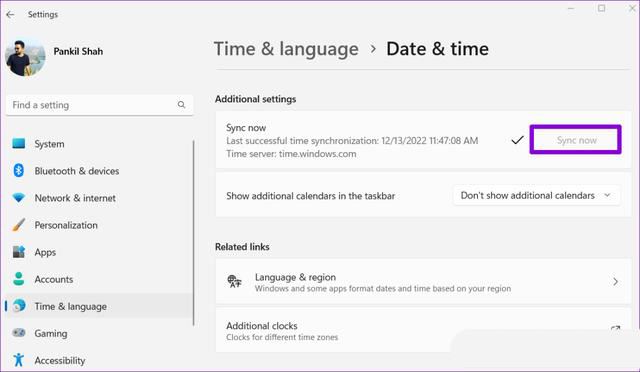
Task: Select the Accounts person icon
Action: (19, 279)
